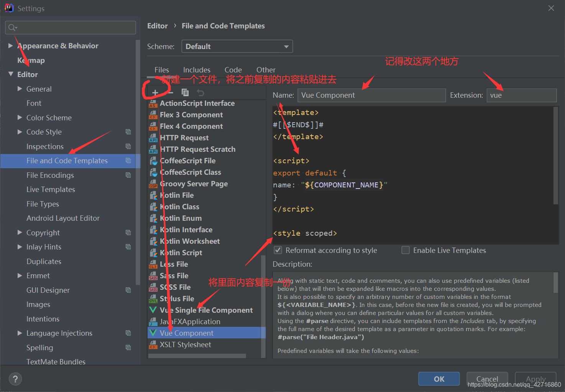Open Live Templates settings
565x392 pixels.
tap(51, 189)
